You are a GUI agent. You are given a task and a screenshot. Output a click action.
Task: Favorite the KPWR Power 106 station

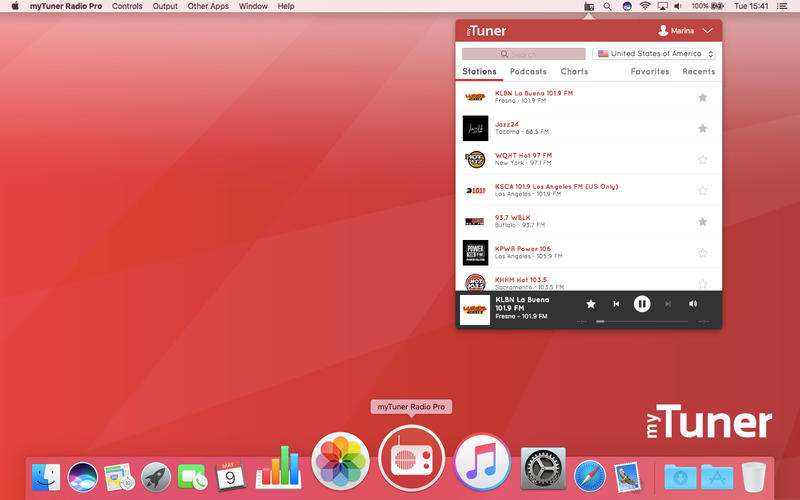[703, 253]
